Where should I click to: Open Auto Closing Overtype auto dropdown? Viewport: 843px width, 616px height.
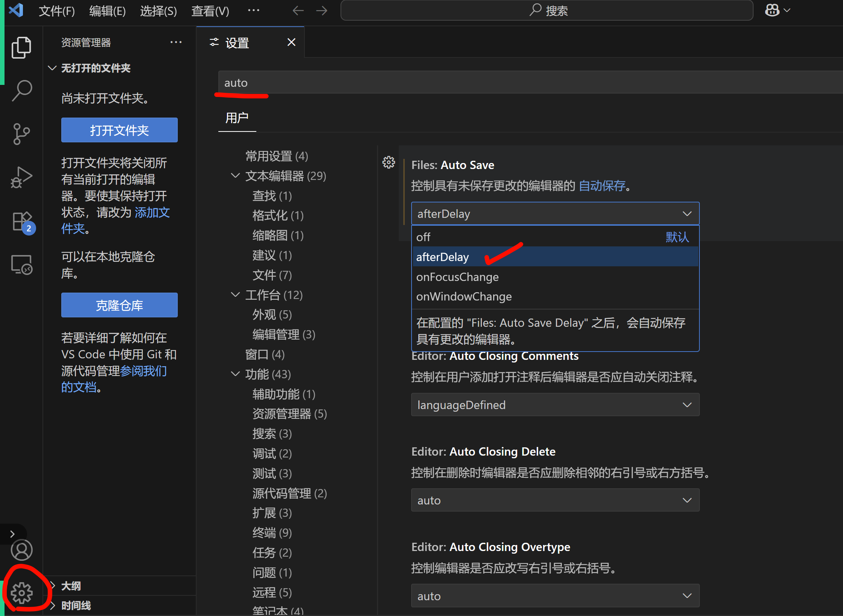pos(555,596)
